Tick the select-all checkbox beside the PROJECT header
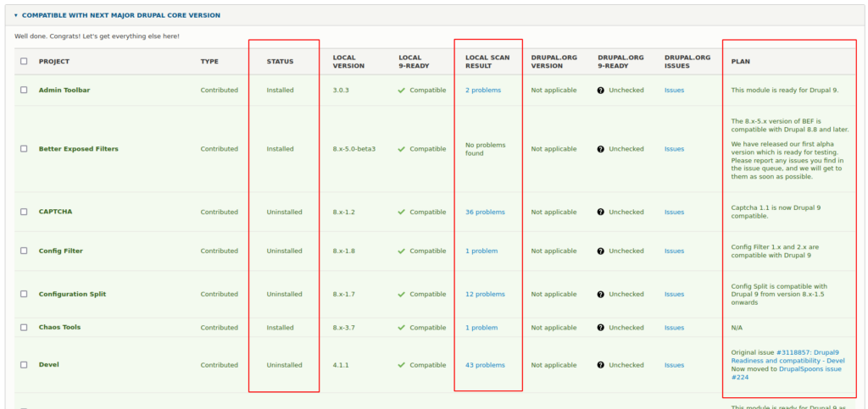868x409 pixels. [24, 61]
